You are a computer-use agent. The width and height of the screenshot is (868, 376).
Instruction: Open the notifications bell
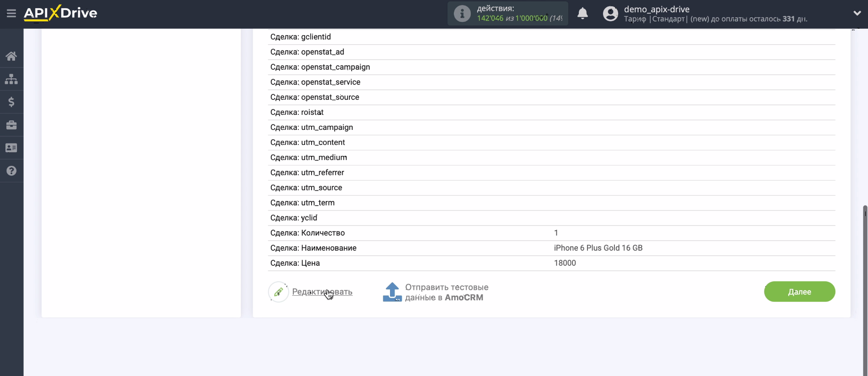[x=582, y=13]
